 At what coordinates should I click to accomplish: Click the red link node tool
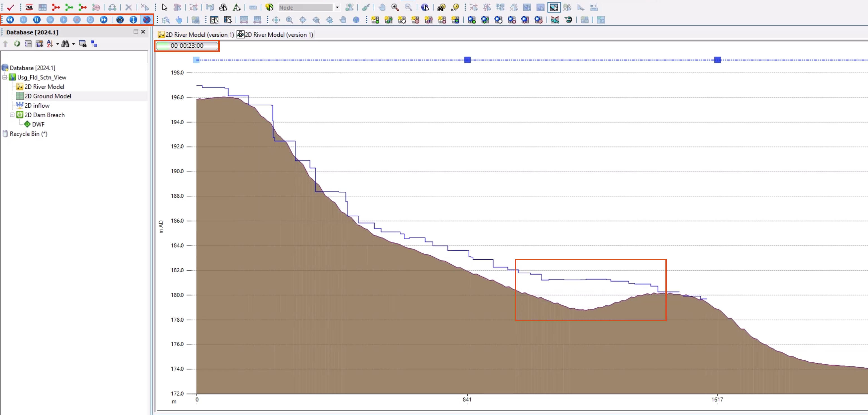tap(56, 7)
